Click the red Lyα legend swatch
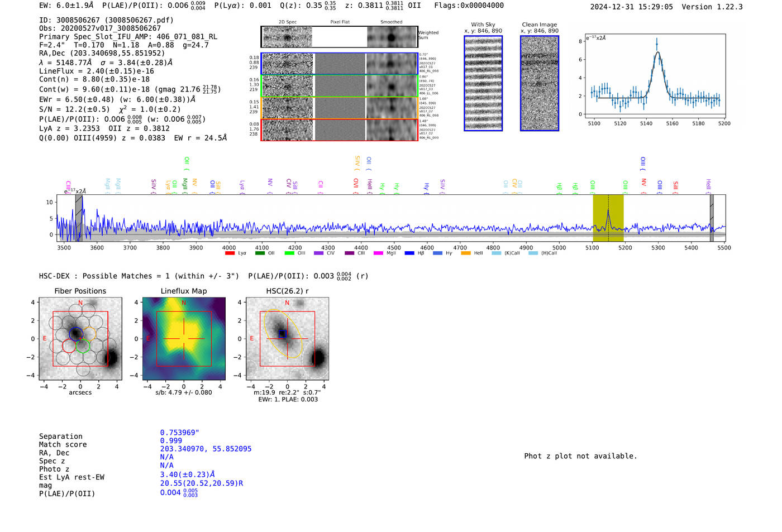The height and width of the screenshot is (532, 782). (230, 253)
